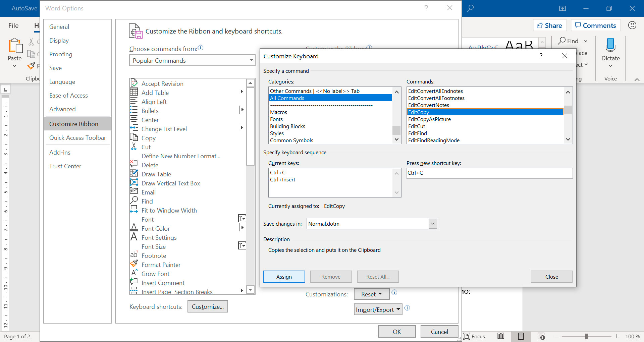Click the Font Color icon
The height and width of the screenshot is (342, 644).
click(x=134, y=228)
